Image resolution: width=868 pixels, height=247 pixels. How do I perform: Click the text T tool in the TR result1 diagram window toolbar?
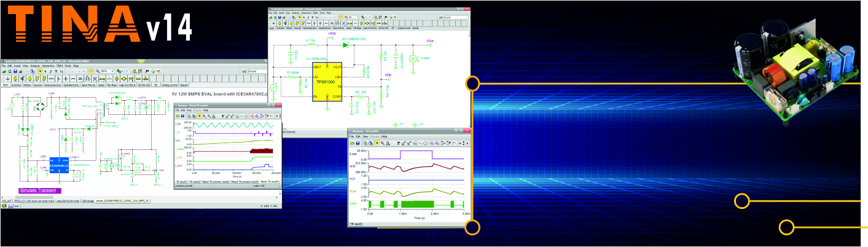[x=398, y=143]
